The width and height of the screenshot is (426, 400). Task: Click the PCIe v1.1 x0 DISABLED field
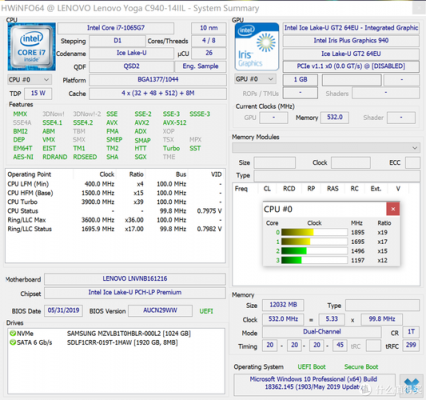tap(351, 66)
